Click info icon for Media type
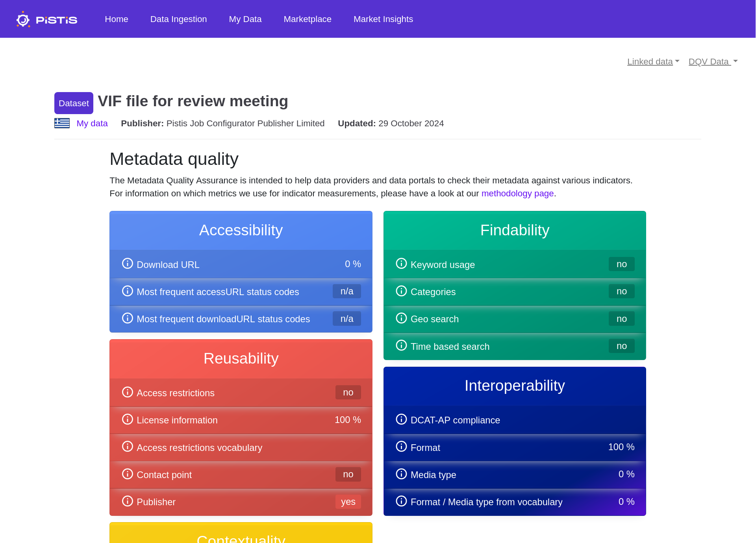 401,474
